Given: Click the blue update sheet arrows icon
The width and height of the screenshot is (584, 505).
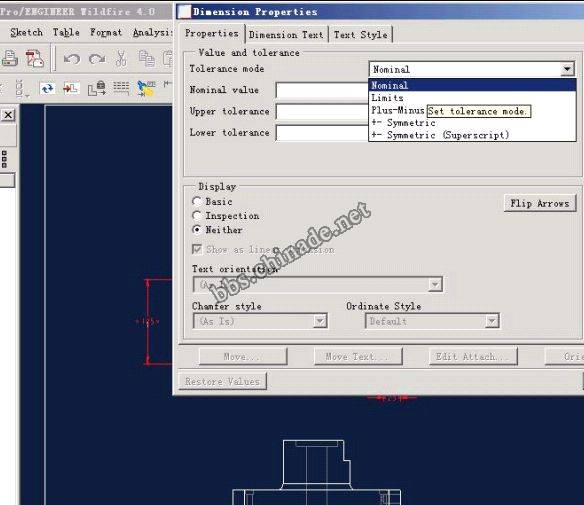Looking at the screenshot, I should [47, 89].
